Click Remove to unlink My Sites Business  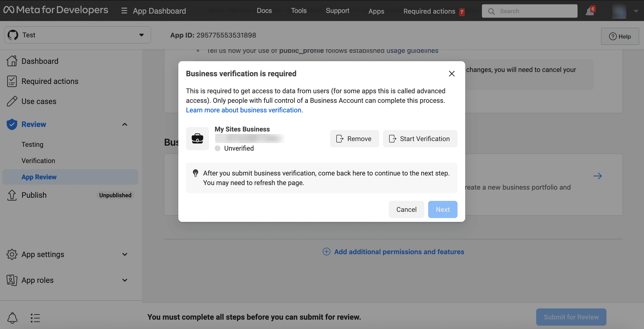tap(354, 138)
